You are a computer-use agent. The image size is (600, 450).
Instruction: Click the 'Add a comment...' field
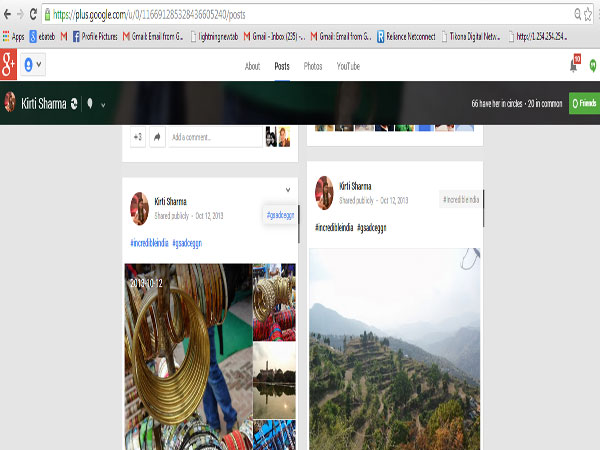pos(215,137)
